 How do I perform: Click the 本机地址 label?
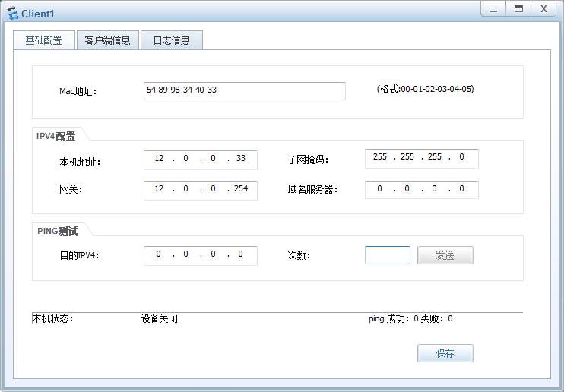pos(80,163)
